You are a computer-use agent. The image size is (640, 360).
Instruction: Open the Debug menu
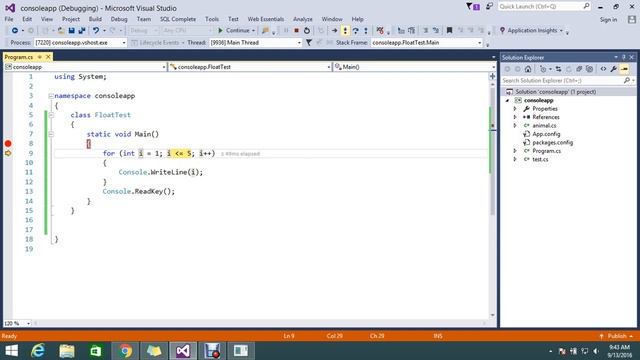tap(119, 19)
